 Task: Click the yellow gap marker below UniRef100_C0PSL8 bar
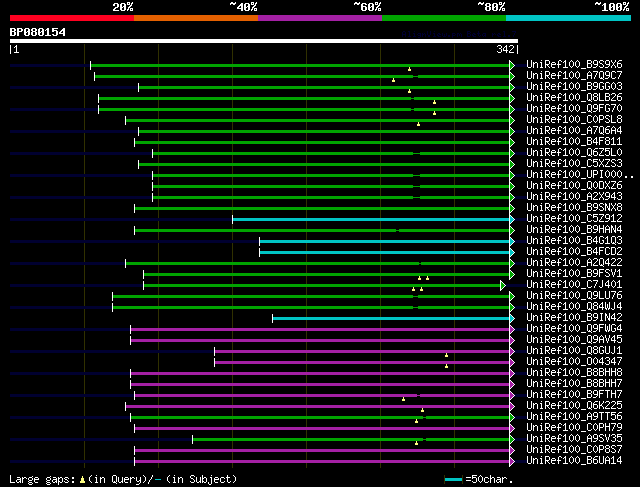coord(418,124)
